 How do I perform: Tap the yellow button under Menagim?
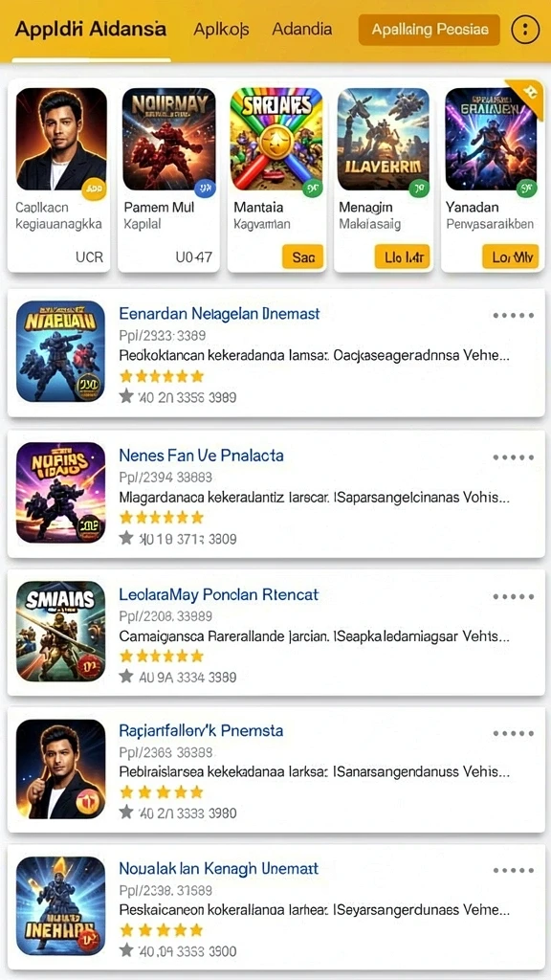(403, 256)
